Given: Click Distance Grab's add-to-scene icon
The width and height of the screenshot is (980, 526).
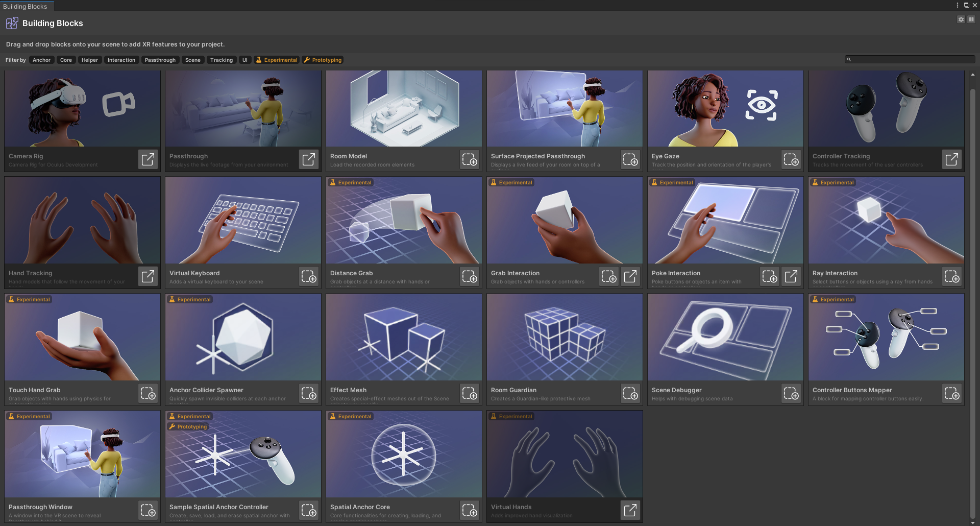Looking at the screenshot, I should 470,276.
